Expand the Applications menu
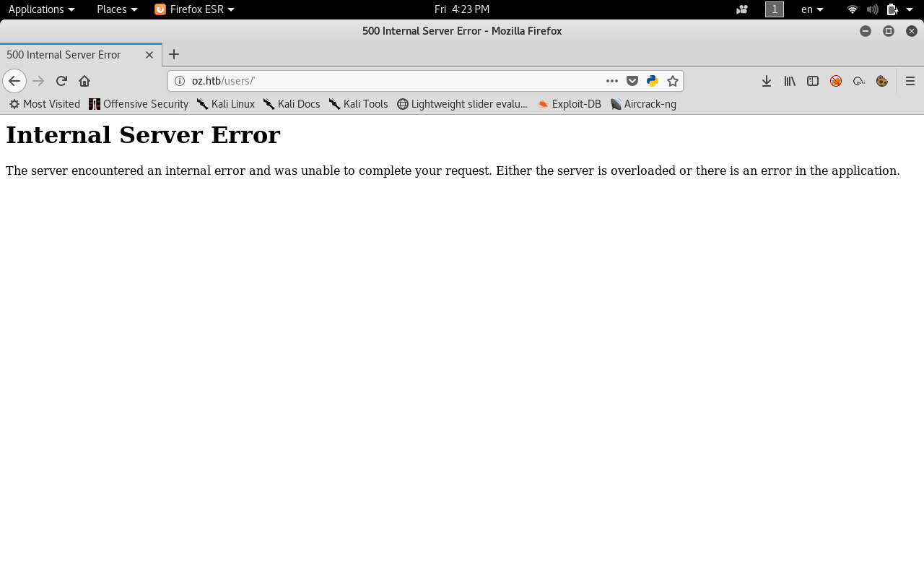 pos(41,9)
